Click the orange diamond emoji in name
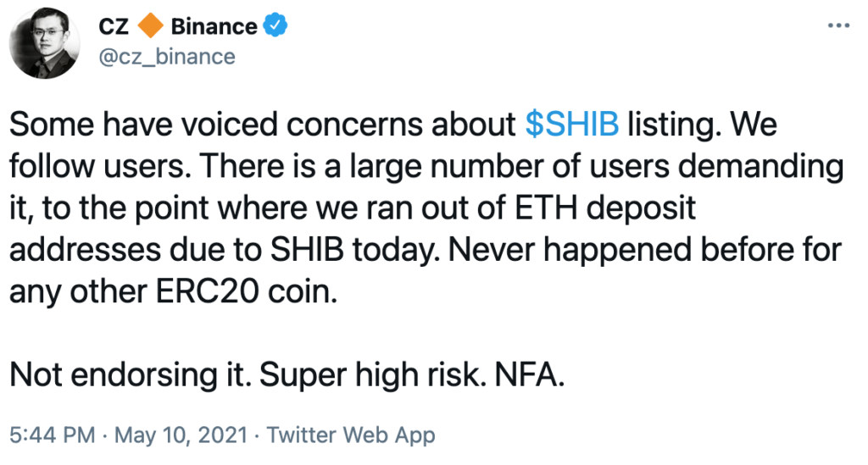This screenshot has height=465, width=868. (150, 26)
